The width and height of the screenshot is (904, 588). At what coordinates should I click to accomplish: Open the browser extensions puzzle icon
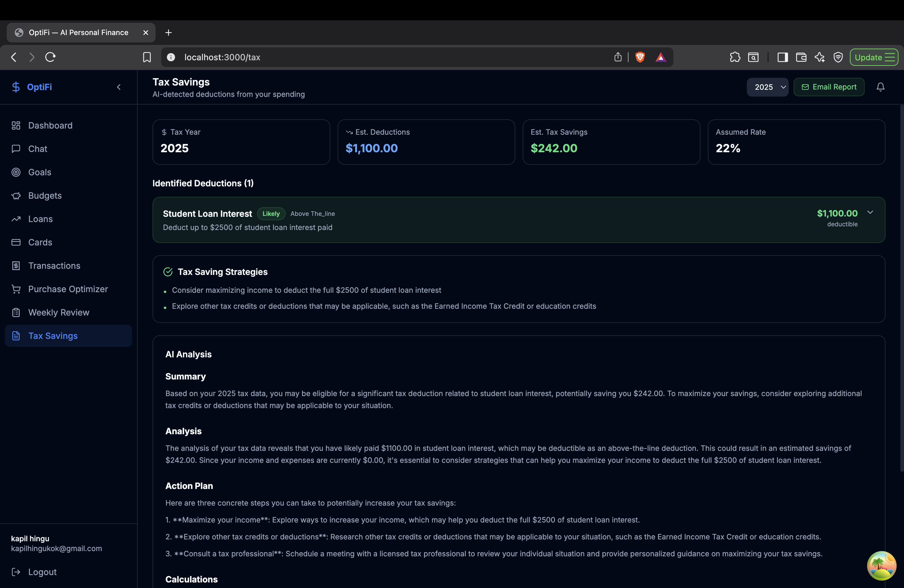[x=735, y=57]
